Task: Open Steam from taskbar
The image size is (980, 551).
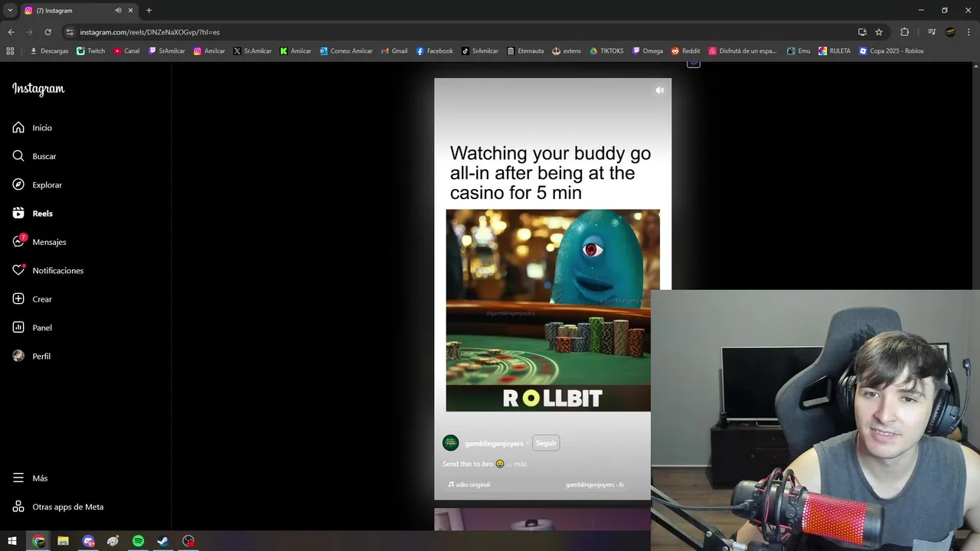Action: [163, 541]
